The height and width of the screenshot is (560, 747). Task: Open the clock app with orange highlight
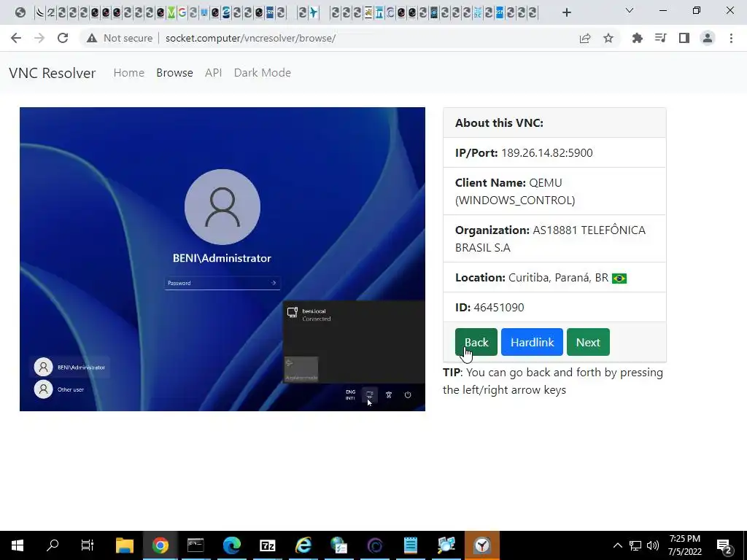click(x=482, y=545)
